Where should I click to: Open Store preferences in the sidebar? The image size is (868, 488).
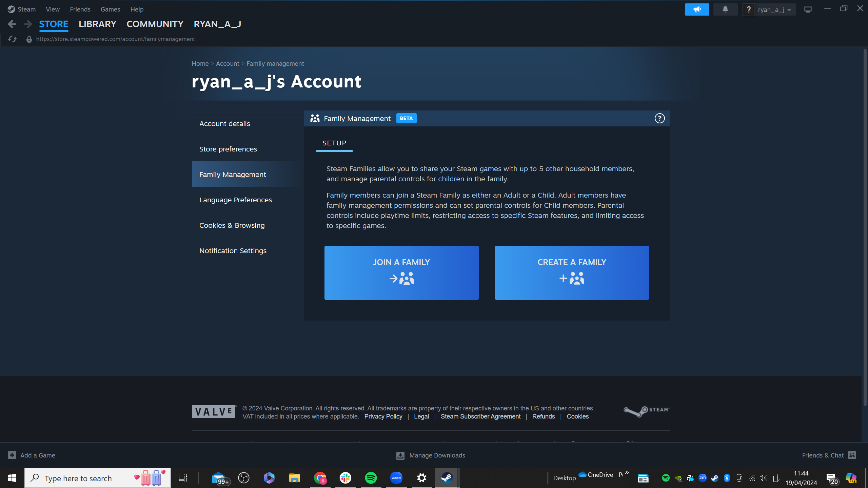(x=248, y=149)
